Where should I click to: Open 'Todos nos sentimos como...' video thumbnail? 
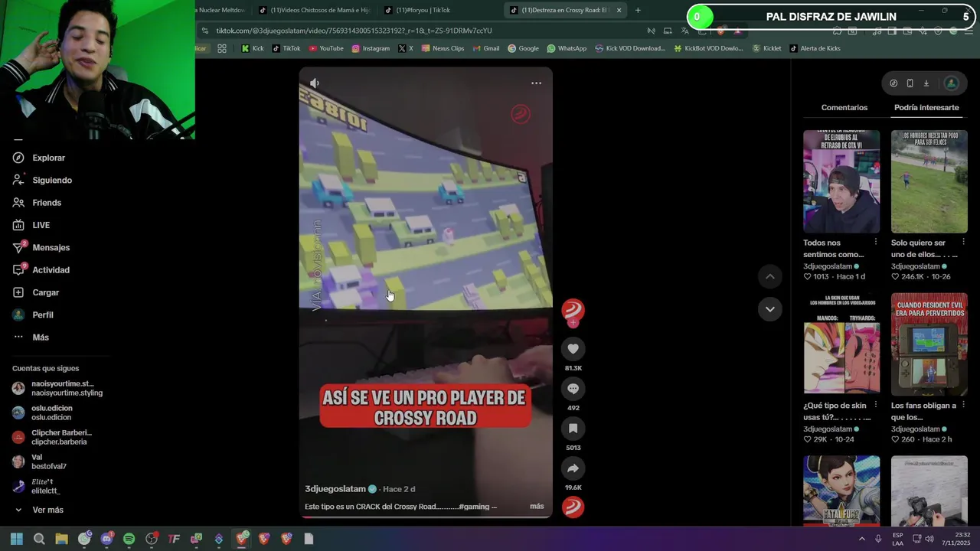pyautogui.click(x=841, y=181)
